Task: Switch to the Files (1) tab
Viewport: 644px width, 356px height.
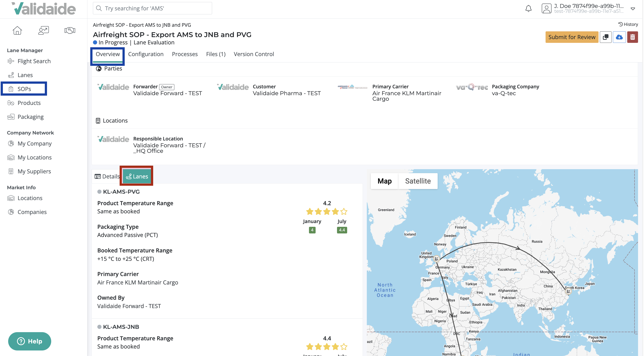Action: tap(216, 54)
